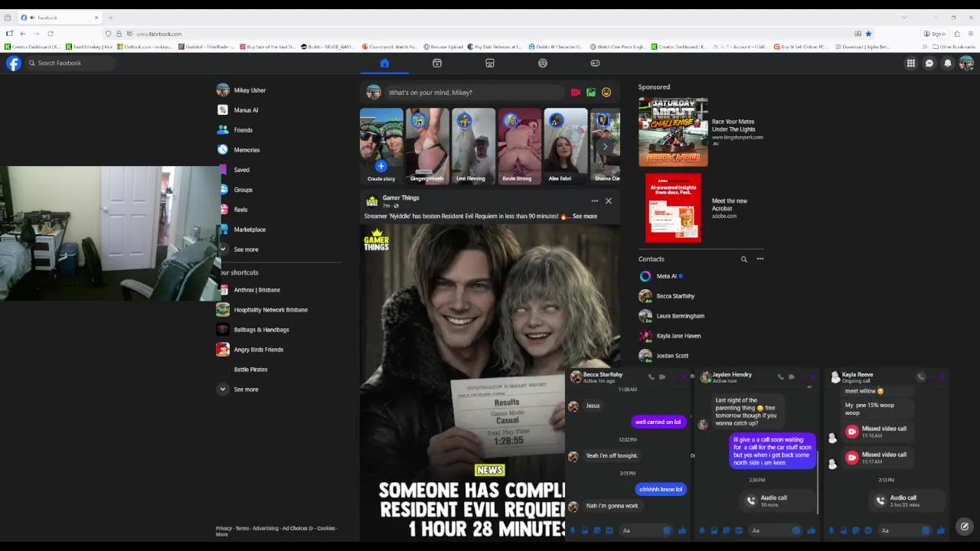The height and width of the screenshot is (551, 980).
Task: Choose the feeling/activity emoji icon in the composer
Action: point(606,93)
